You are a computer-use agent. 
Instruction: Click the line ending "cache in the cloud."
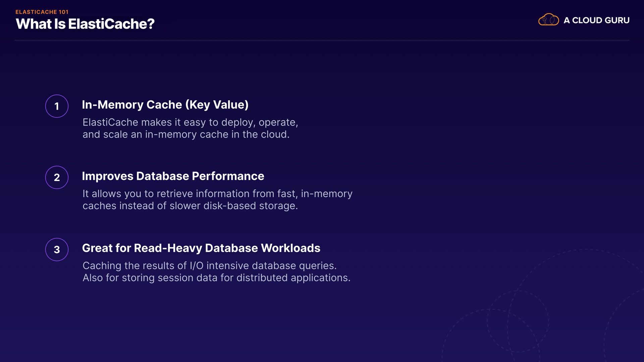click(x=186, y=134)
